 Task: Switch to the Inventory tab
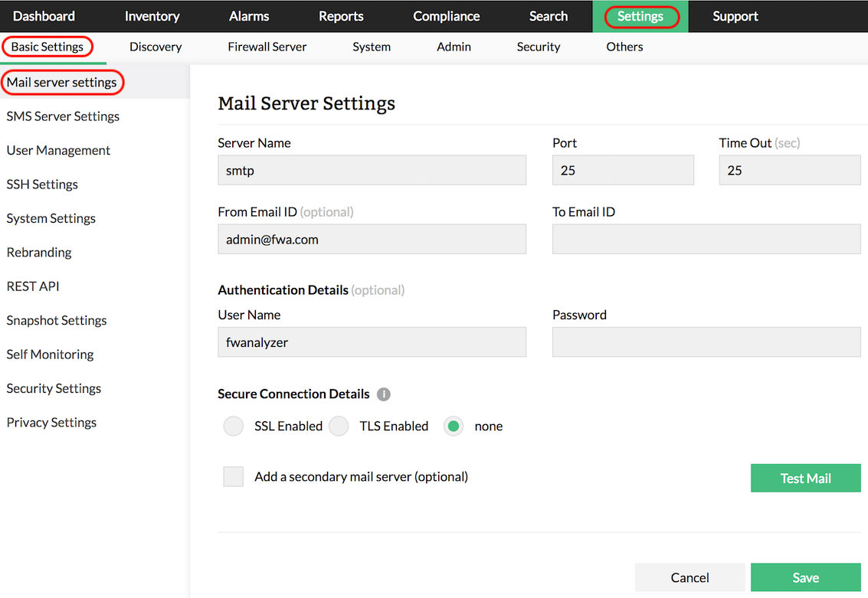coord(152,16)
